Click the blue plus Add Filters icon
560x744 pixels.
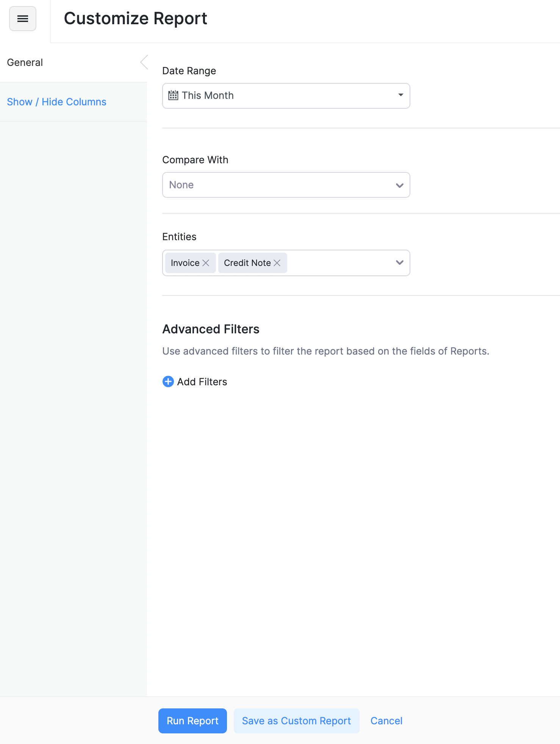(x=168, y=381)
